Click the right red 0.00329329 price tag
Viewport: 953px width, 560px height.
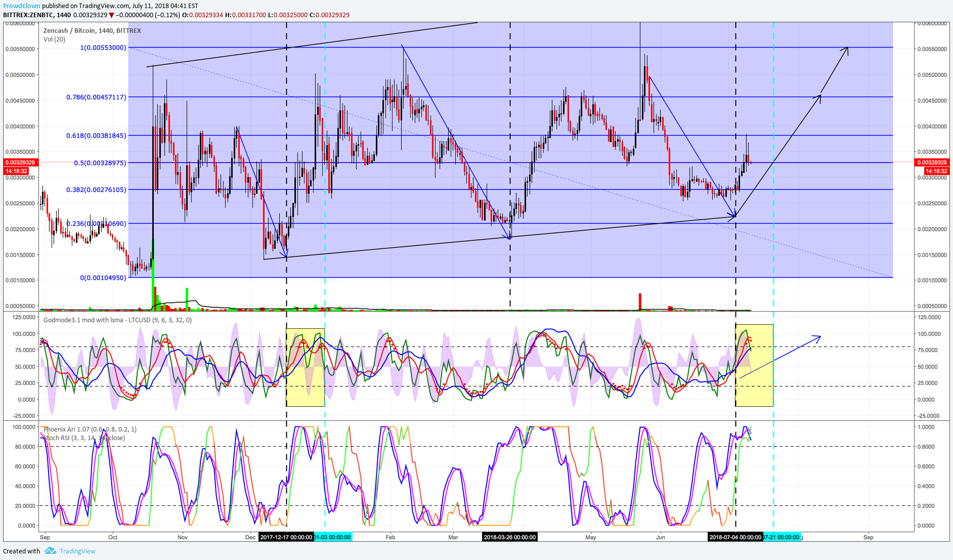click(932, 162)
